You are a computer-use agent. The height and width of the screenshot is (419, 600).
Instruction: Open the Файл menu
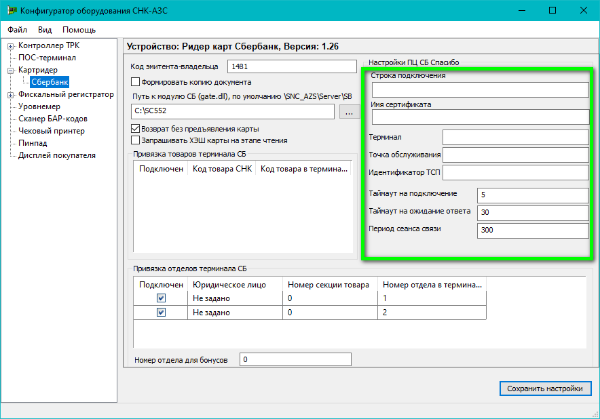[17, 30]
